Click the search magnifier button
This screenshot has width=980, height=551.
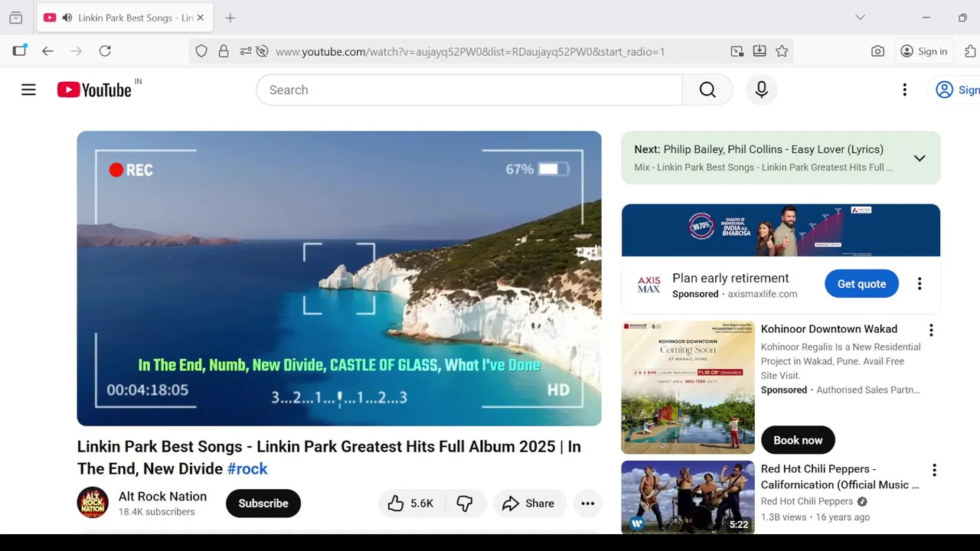707,90
